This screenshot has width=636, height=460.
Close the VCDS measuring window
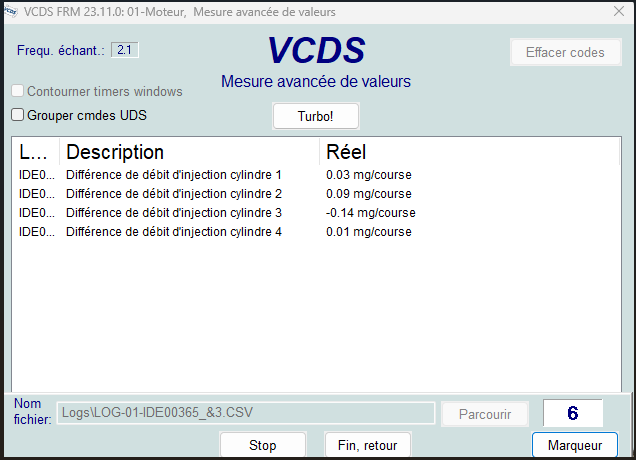(x=619, y=11)
